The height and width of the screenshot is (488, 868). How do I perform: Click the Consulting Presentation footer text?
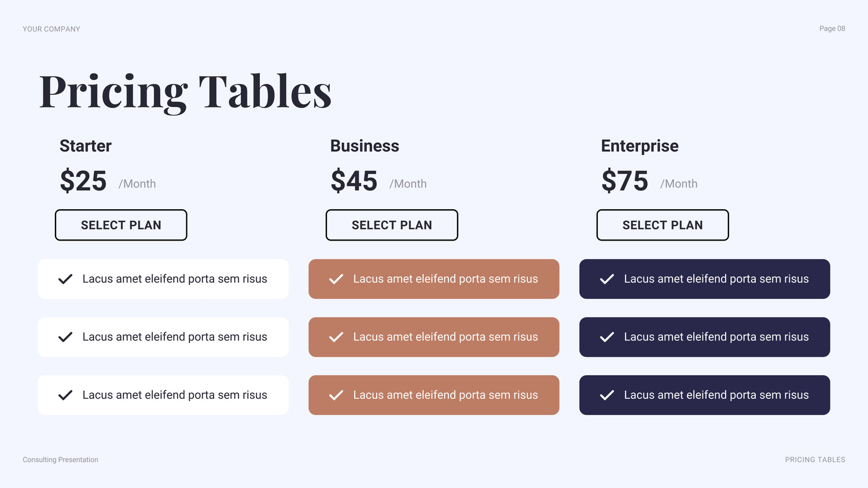tap(60, 460)
